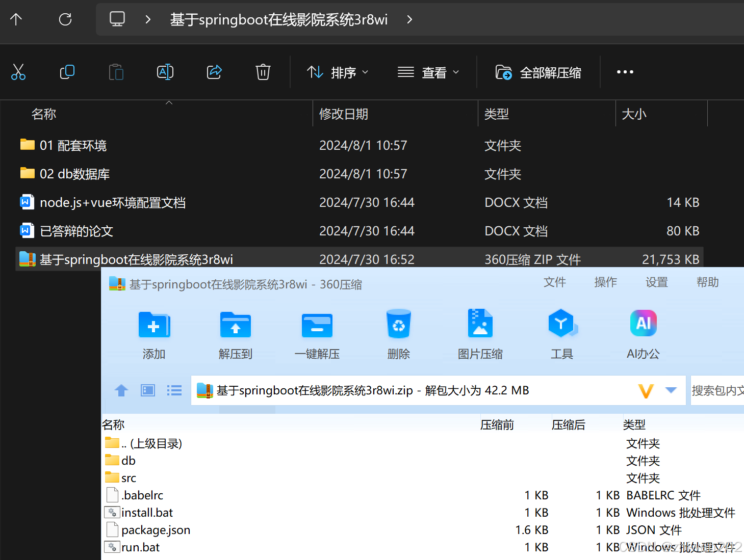This screenshot has height=560, width=744.
Task: Select the .babelrc file
Action: click(422, 495)
